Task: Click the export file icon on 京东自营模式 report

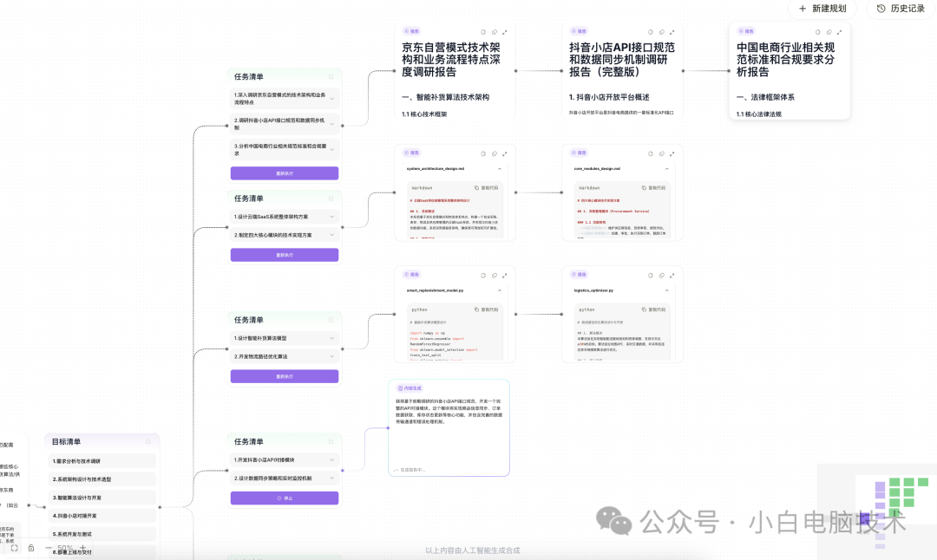Action: (483, 32)
